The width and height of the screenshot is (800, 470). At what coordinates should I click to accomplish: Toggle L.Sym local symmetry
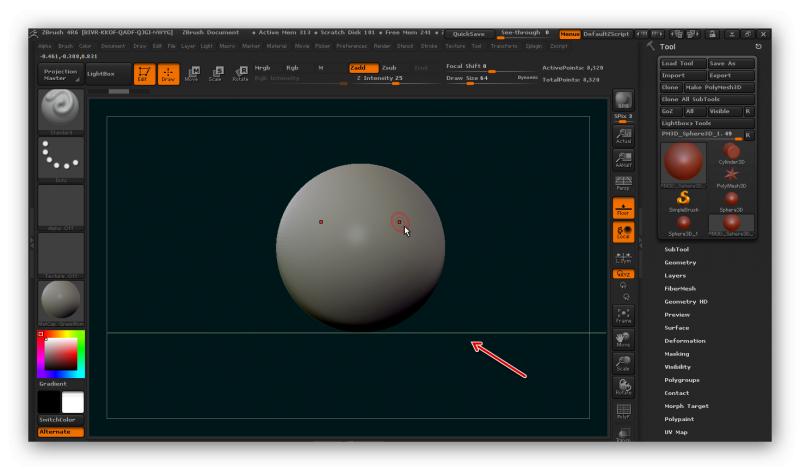(623, 257)
